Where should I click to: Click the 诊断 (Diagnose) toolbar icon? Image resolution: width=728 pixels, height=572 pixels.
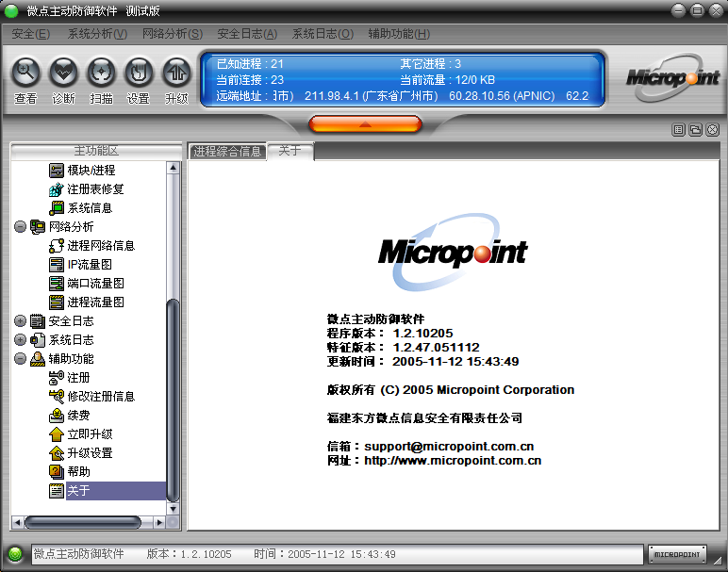[x=63, y=72]
